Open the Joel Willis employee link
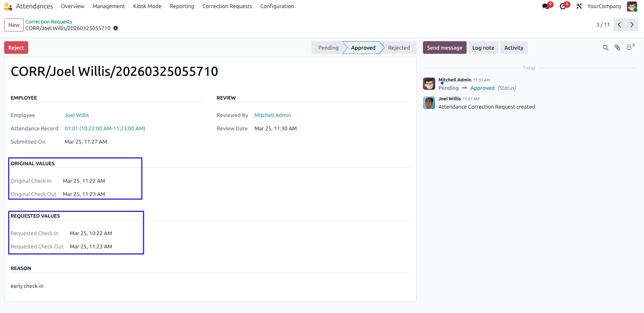 77,115
